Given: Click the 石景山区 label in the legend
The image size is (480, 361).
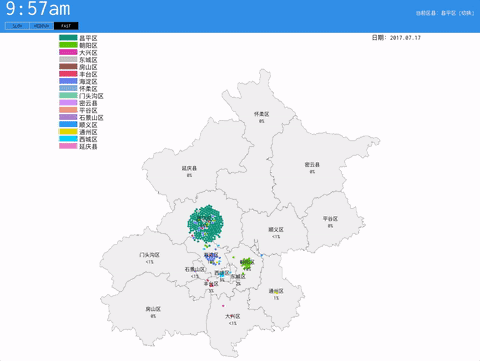Looking at the screenshot, I should 91,118.
